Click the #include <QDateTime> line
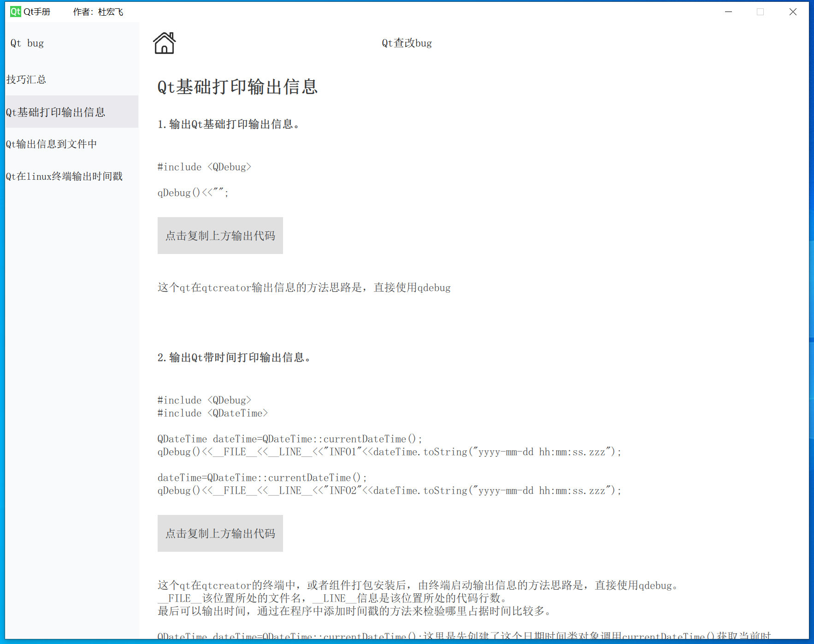The height and width of the screenshot is (644, 814). point(212,413)
